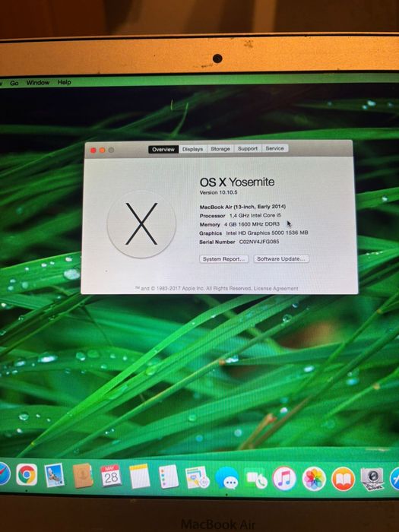Click the Software Update button
Image resolution: width=399 pixels, height=532 pixels.
click(281, 258)
